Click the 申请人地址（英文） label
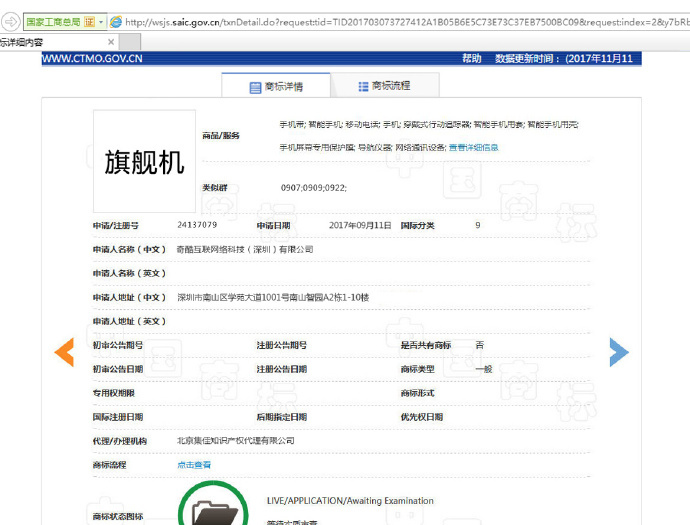 129,321
